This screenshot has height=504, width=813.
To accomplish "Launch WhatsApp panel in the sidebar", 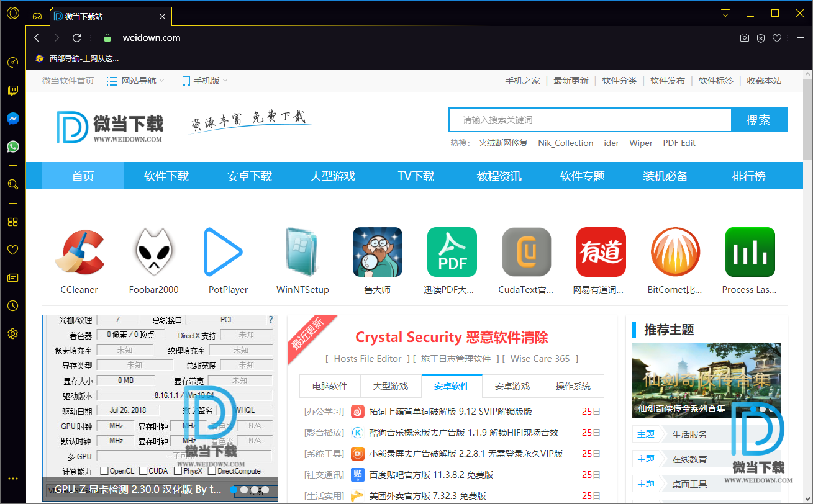I will point(13,146).
